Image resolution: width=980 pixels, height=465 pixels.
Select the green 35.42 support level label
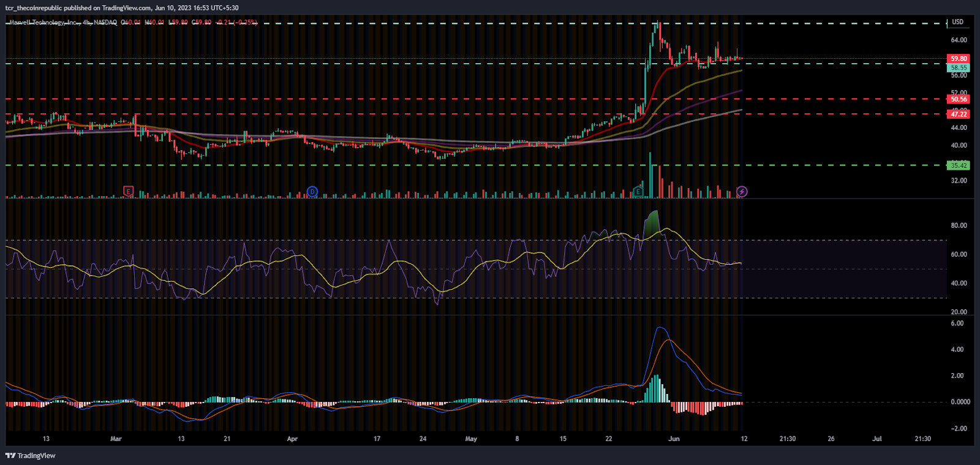959,165
